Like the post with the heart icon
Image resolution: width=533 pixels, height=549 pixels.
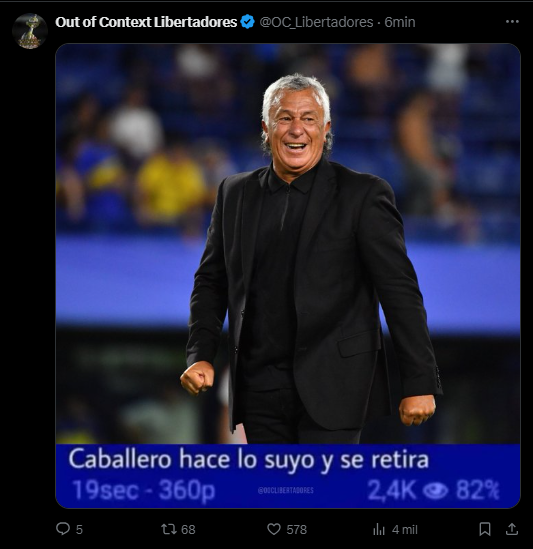click(x=274, y=529)
